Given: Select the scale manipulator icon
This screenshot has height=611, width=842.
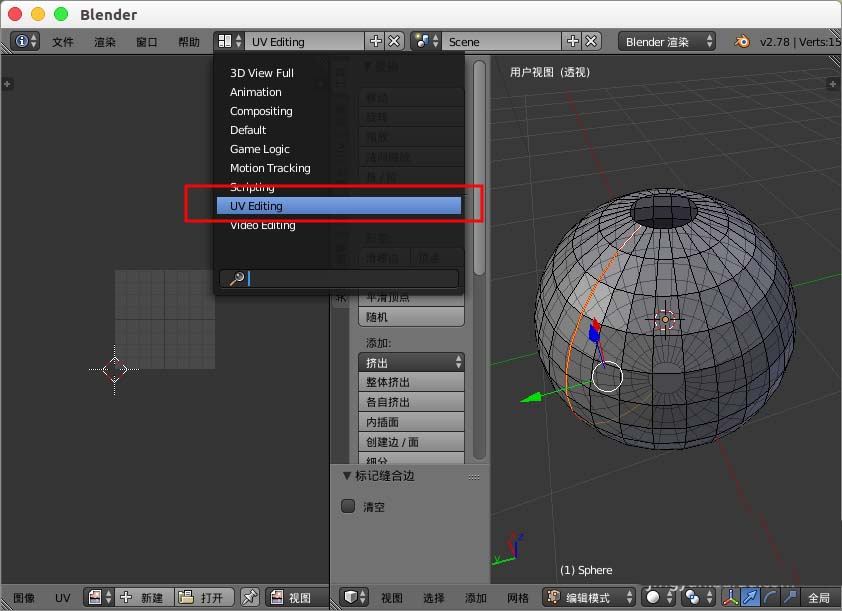Looking at the screenshot, I should (789, 597).
